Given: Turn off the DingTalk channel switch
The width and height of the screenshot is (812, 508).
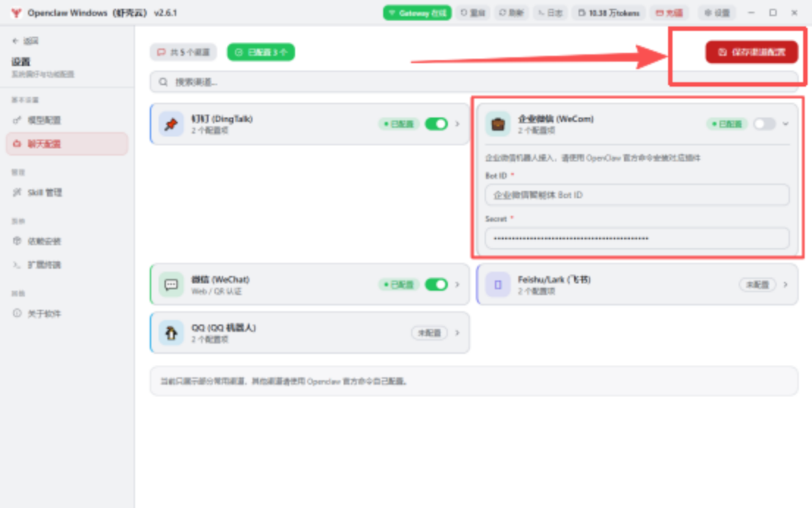Looking at the screenshot, I should [436, 124].
